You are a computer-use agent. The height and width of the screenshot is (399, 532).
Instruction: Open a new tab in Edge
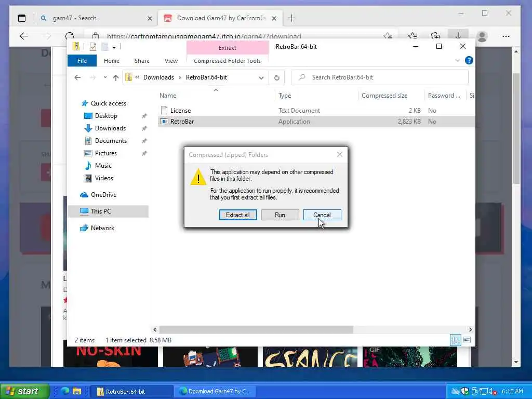click(x=291, y=18)
